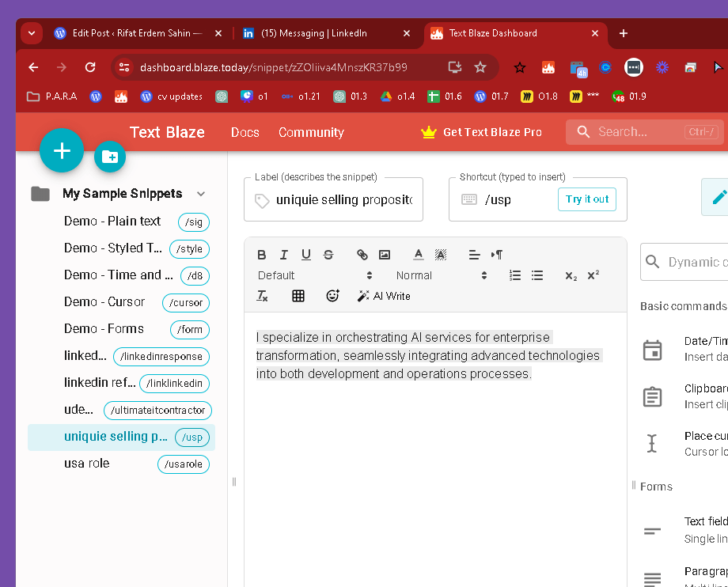This screenshot has height=587, width=728.
Task: Open the /linklinkedin snippet
Action: 121,383
